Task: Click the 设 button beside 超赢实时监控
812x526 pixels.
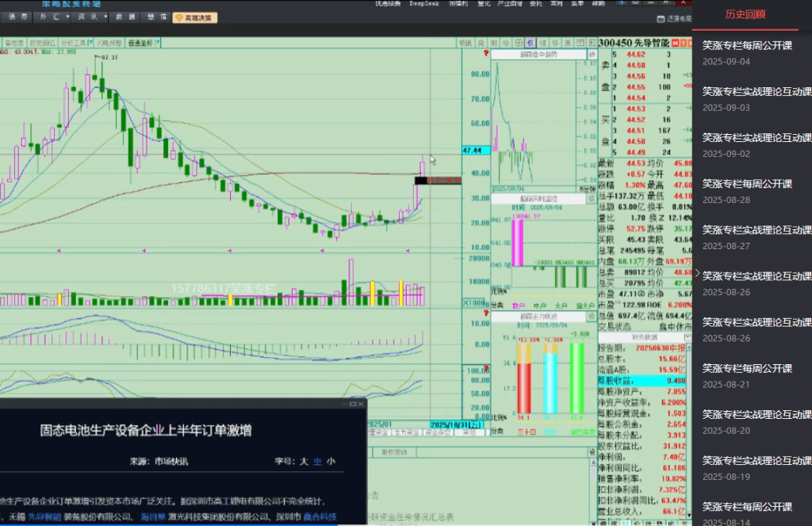Action: point(592,199)
